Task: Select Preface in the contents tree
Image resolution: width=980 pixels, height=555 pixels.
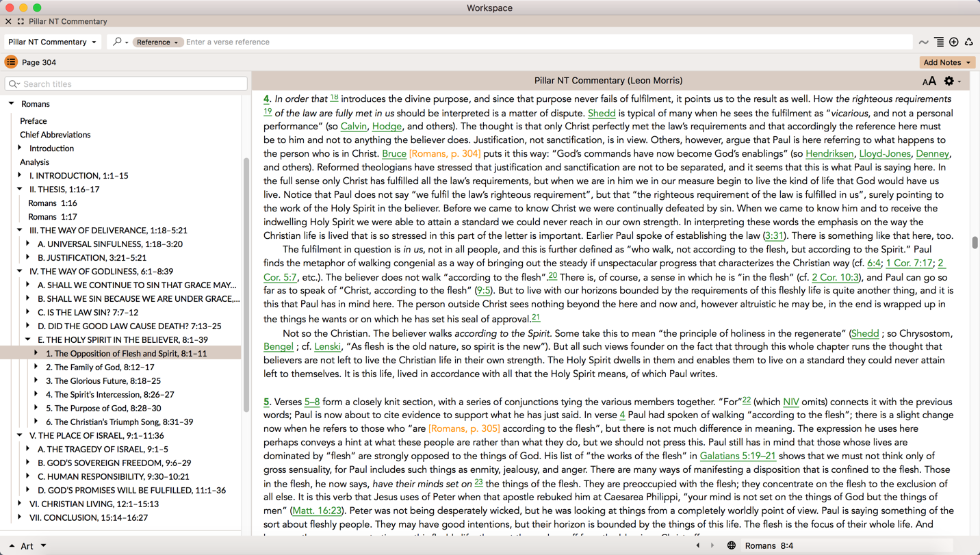Action: [x=34, y=121]
